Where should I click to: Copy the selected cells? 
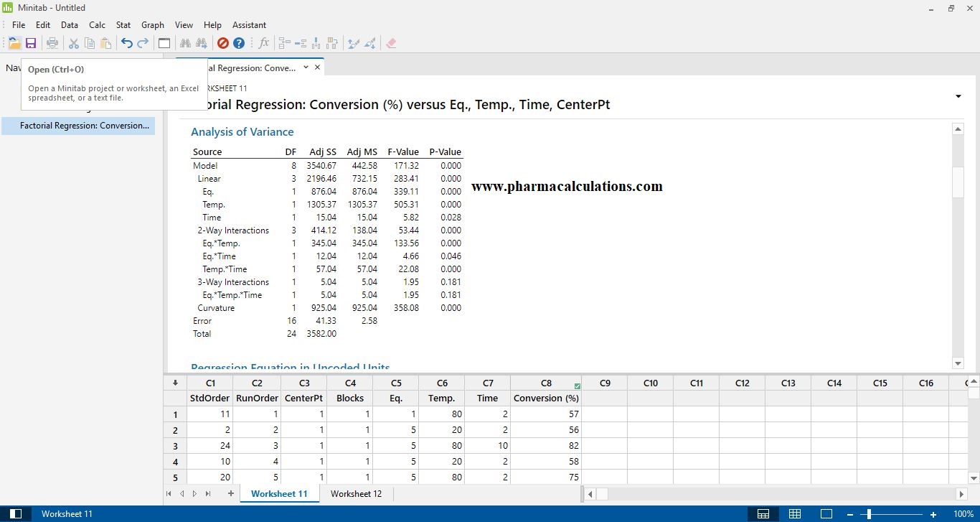tap(90, 42)
